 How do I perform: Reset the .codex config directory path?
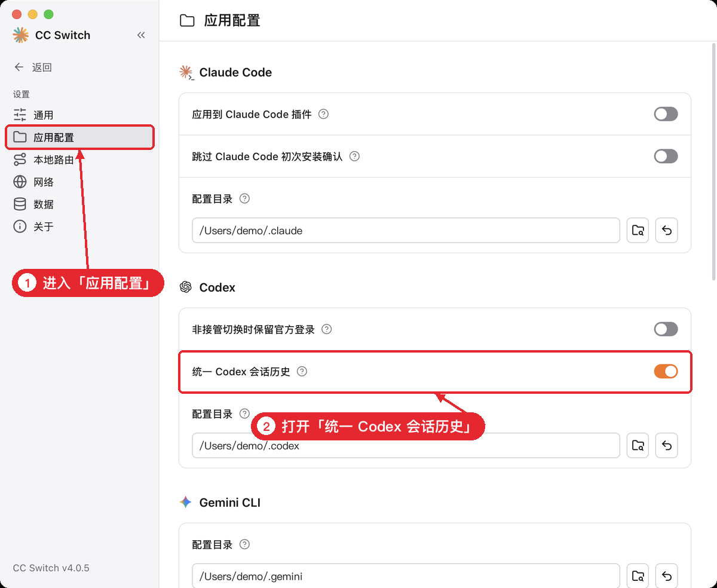(x=667, y=446)
